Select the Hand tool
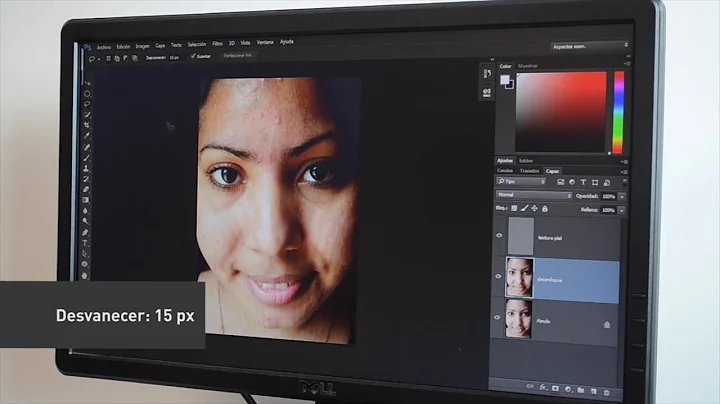720x404 pixels. pyautogui.click(x=84, y=275)
